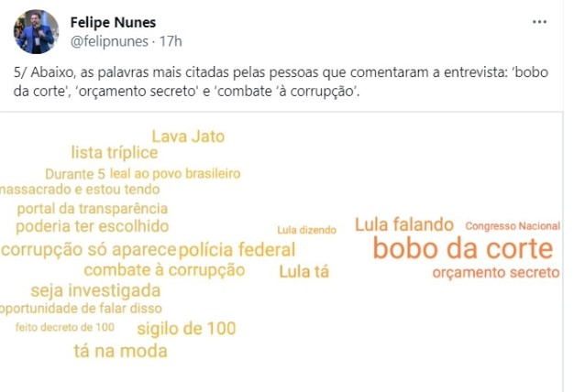Select 'seja investigada' in the word cloud
Image resolution: width=585 pixels, height=392 pixels.
point(95,290)
